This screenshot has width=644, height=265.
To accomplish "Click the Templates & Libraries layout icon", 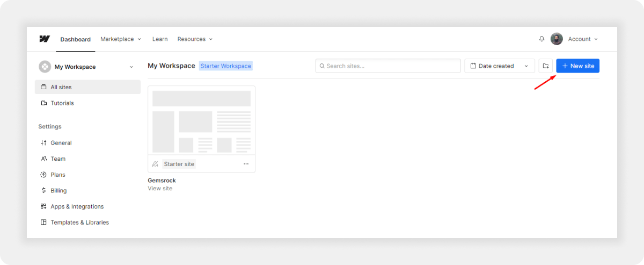I will [43, 222].
